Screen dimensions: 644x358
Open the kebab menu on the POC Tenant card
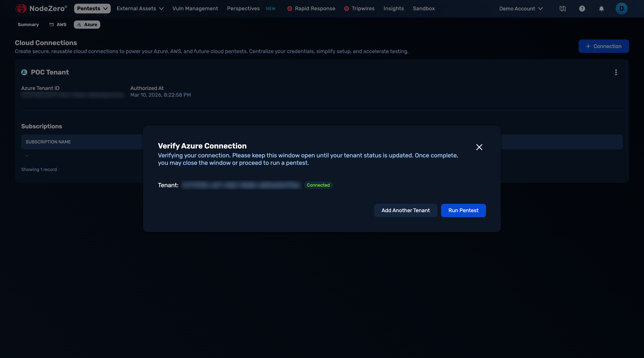point(616,72)
